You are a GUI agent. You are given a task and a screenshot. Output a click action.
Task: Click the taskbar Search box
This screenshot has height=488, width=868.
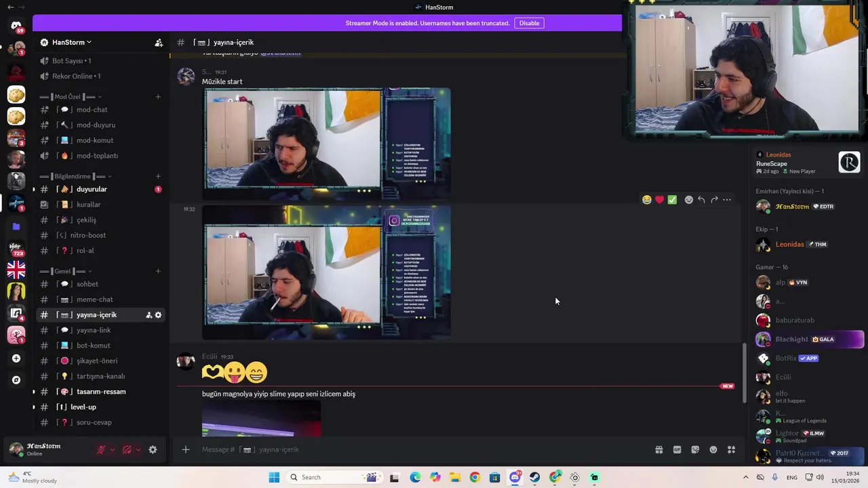click(333, 477)
